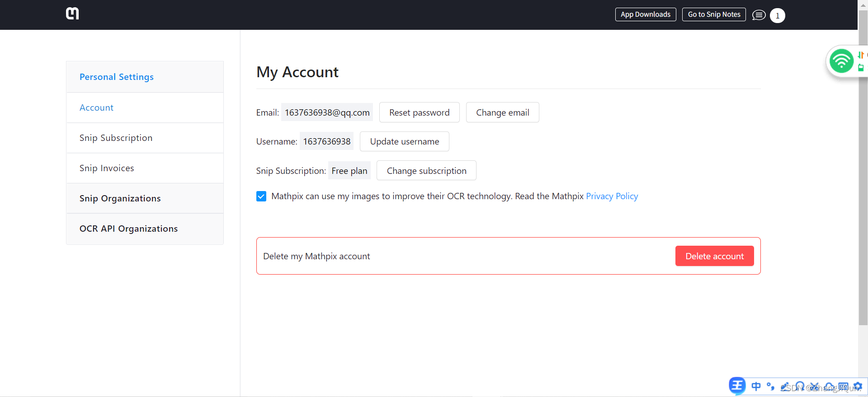868x397 pixels.
Task: Open the Privacy Policy link
Action: pos(612,196)
